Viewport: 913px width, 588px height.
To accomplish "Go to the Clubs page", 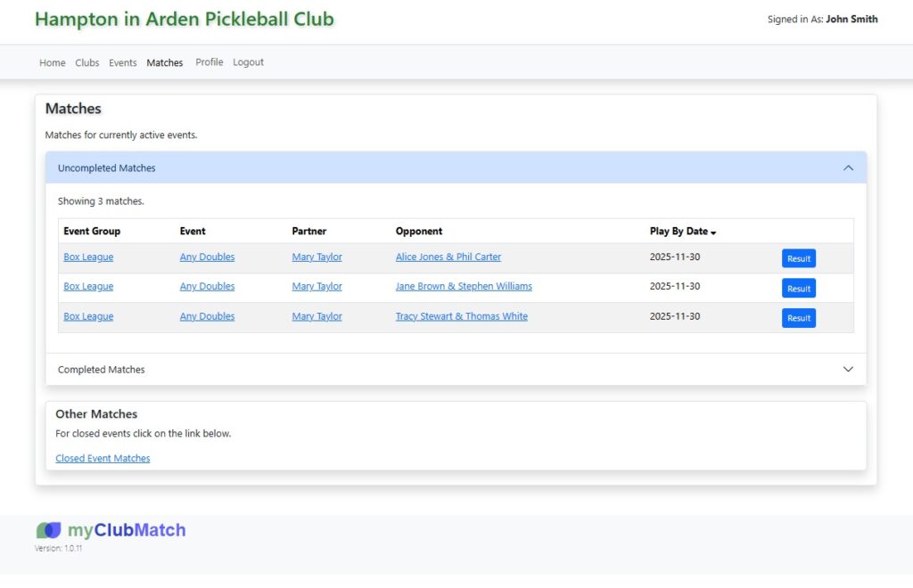I will click(x=87, y=62).
